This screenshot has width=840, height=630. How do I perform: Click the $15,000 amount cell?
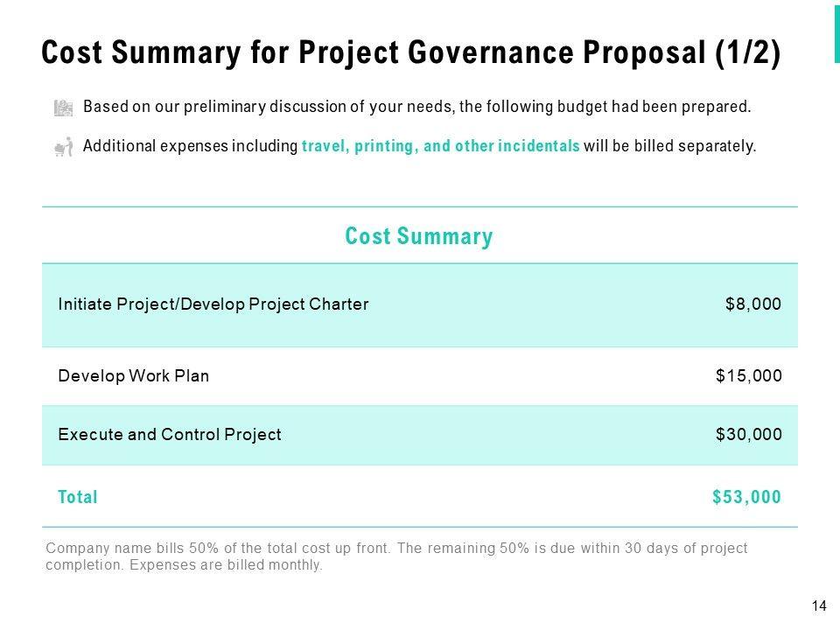tap(748, 376)
